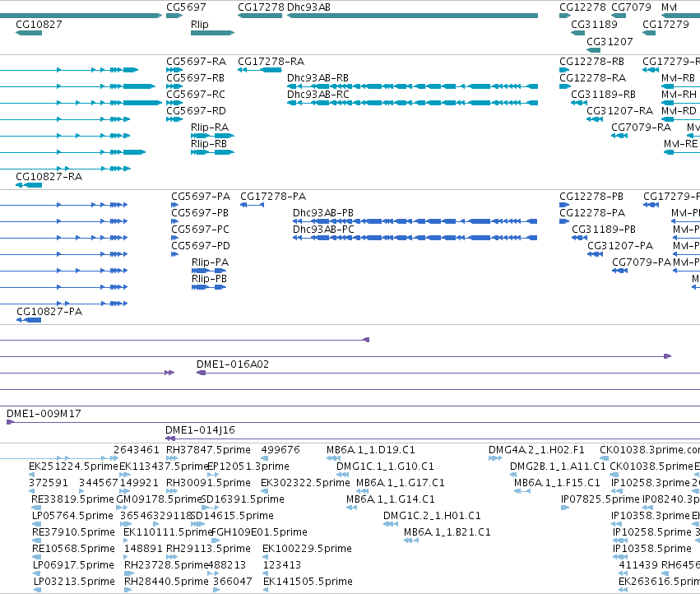Select BAC clone DME1-014J16
The width and height of the screenshot is (700, 594).
pyautogui.click(x=433, y=439)
